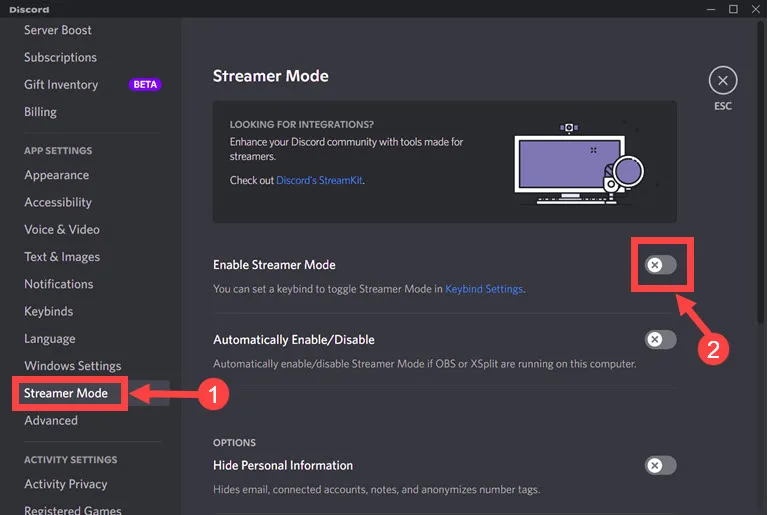This screenshot has height=515, width=768.
Task: Close the Discord window
Action: click(756, 9)
